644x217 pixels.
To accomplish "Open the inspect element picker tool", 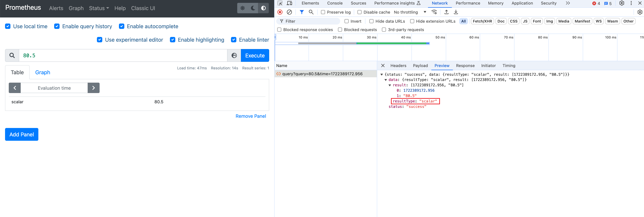I will 280,3.
